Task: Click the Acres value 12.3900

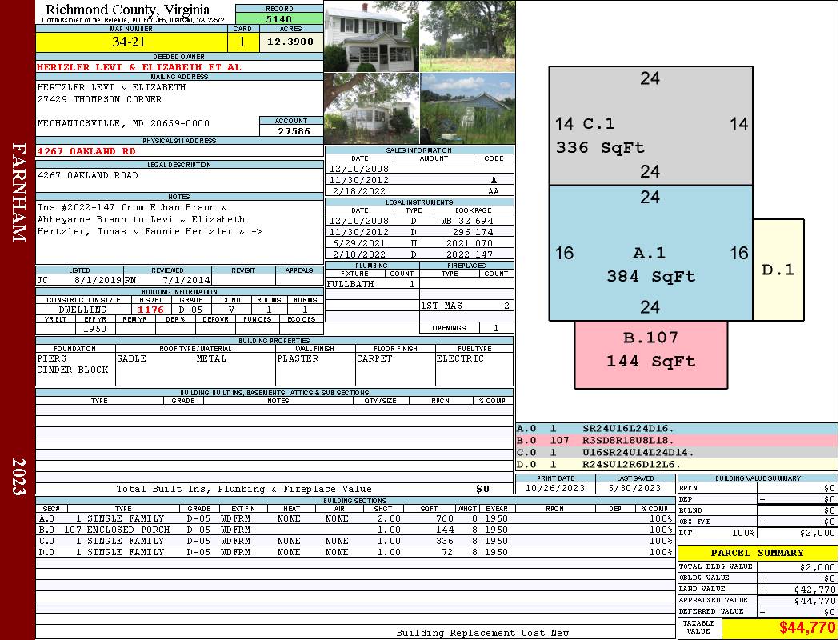Action: pyautogui.click(x=290, y=42)
